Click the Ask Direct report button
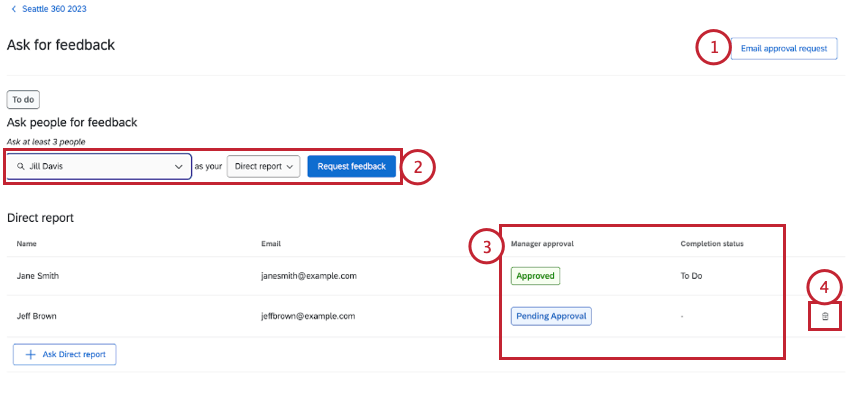Image resolution: width=850 pixels, height=400 pixels. point(65,354)
